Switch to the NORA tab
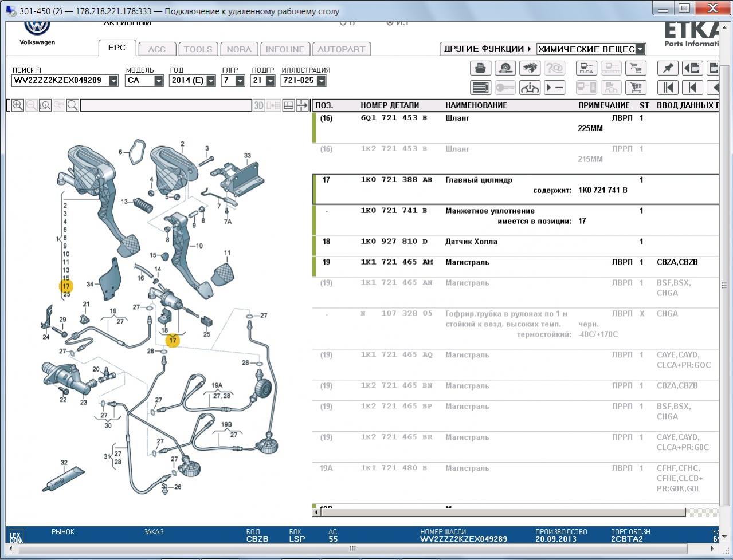The image size is (733, 560). click(239, 49)
